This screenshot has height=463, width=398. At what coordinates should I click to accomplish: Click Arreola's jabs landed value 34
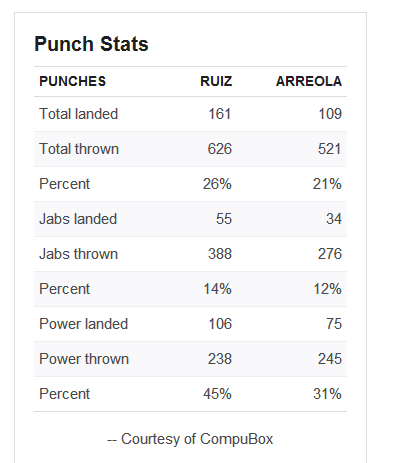334,219
